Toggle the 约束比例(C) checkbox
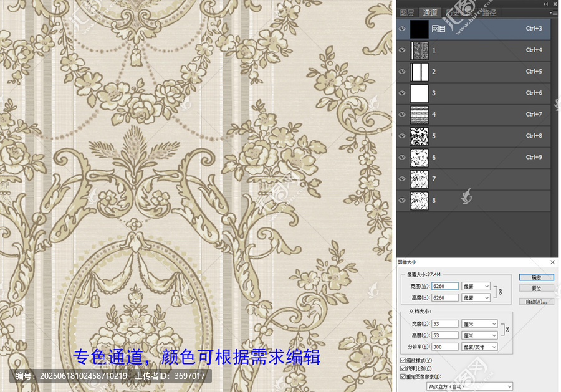The height and width of the screenshot is (392, 561). [403, 368]
